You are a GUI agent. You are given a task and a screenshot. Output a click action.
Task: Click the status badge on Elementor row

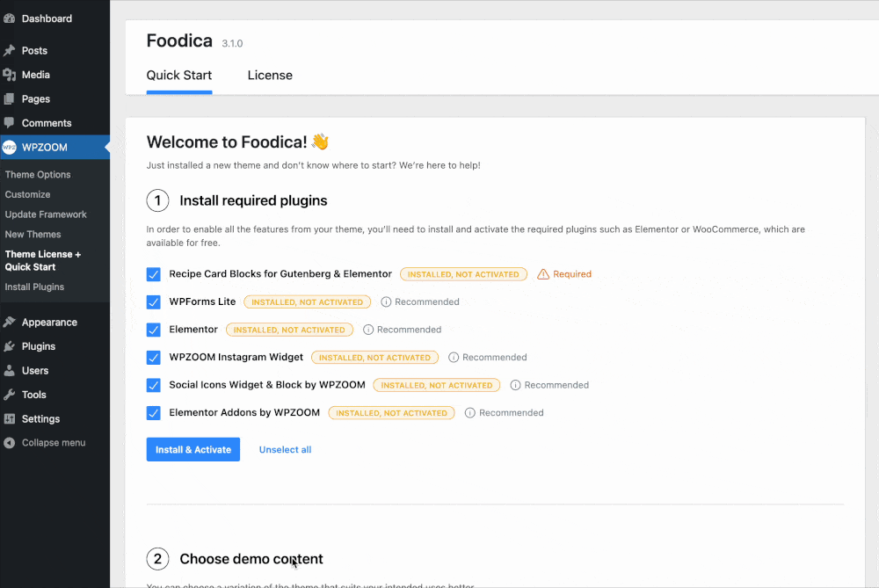click(x=289, y=330)
